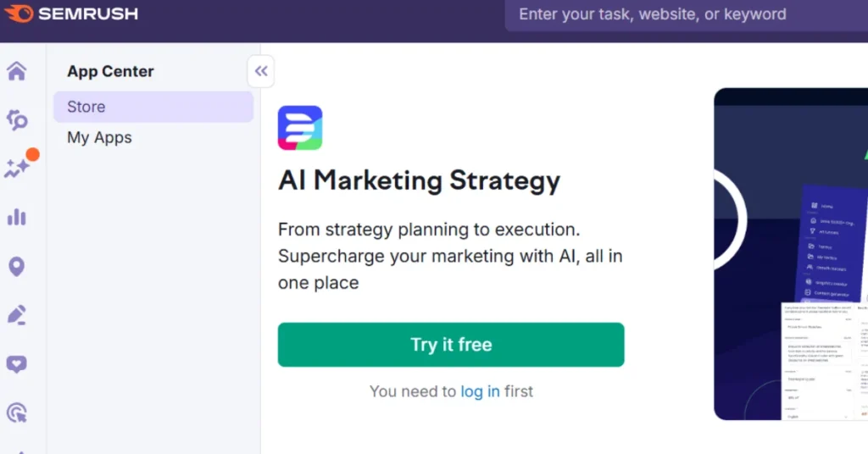This screenshot has height=454, width=868.
Task: Select the Advertising cursor-target sidebar icon
Action: tap(16, 412)
